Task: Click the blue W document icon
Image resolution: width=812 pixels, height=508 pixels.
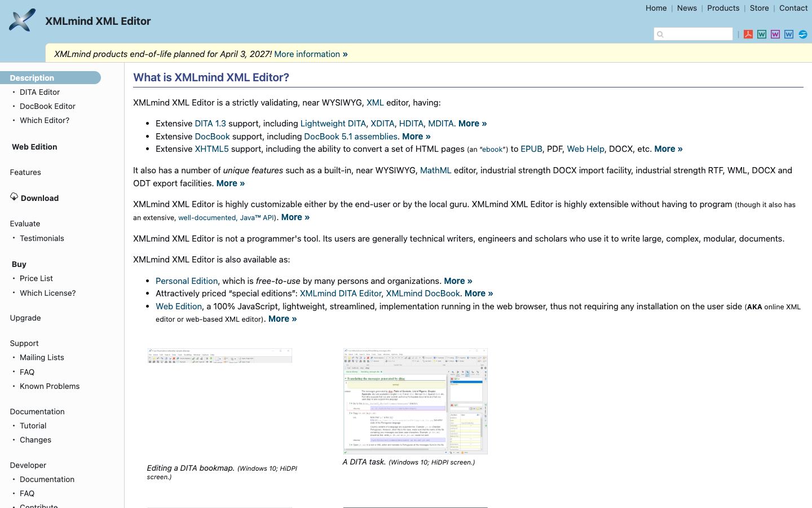Action: [x=789, y=34]
